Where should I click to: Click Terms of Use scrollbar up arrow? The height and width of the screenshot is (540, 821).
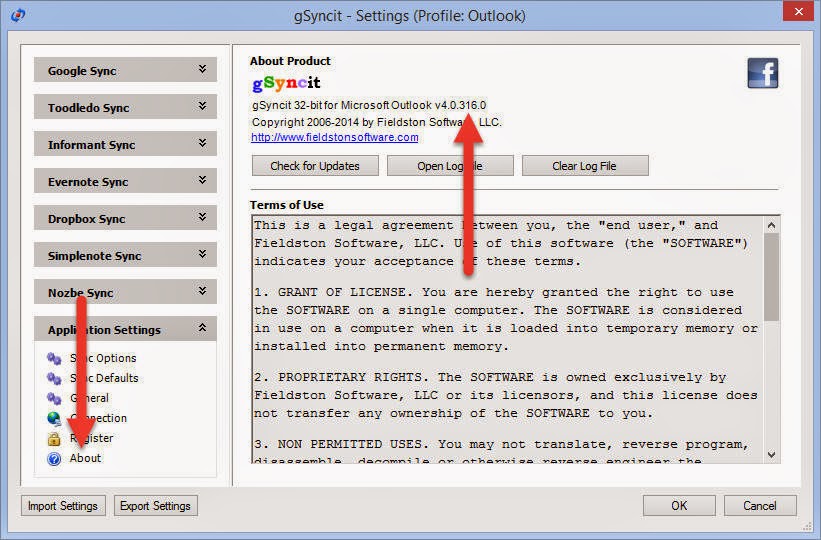[771, 226]
